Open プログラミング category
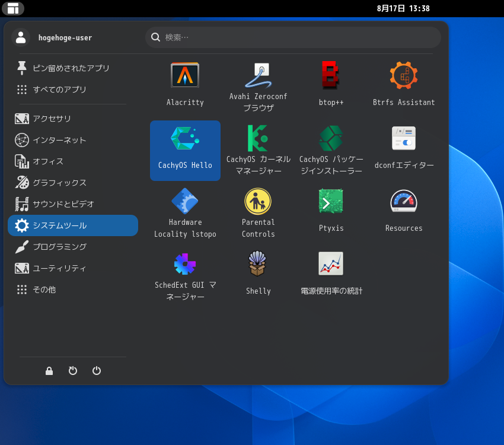 73,247
